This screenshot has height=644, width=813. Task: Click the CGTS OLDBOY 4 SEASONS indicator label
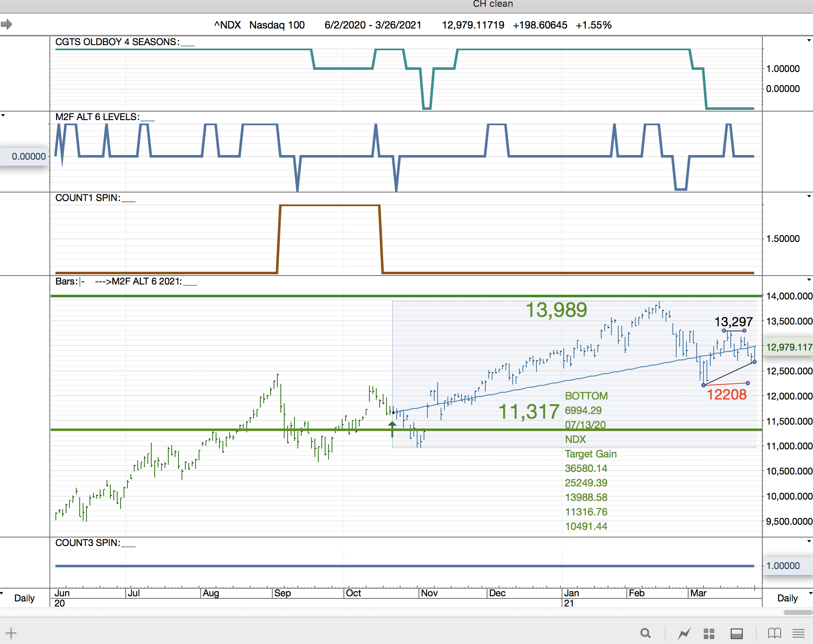(117, 42)
